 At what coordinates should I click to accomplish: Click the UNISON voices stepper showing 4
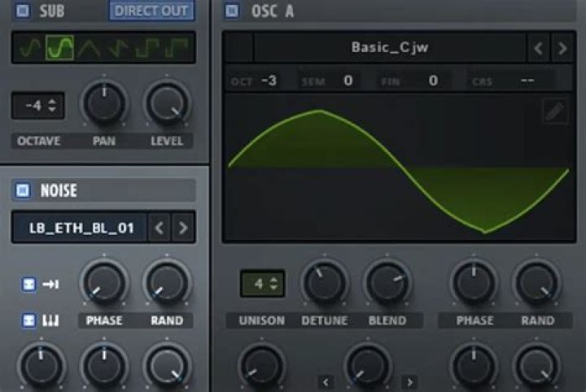[262, 284]
